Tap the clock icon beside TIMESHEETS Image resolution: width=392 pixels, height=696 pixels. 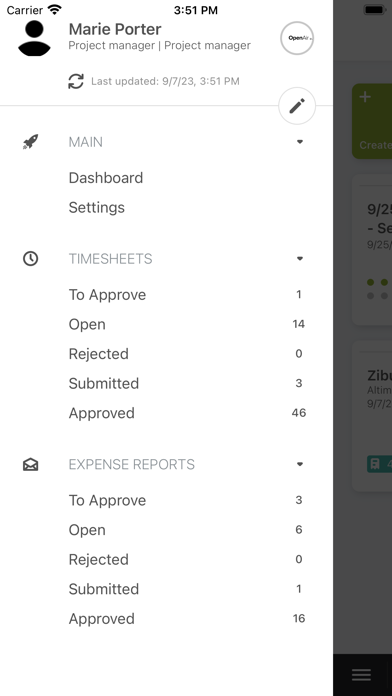[31, 258]
